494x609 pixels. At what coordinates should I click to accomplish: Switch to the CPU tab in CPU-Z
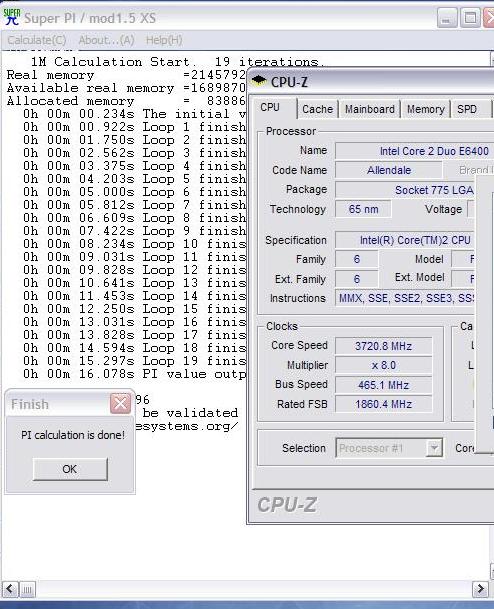coord(273,108)
